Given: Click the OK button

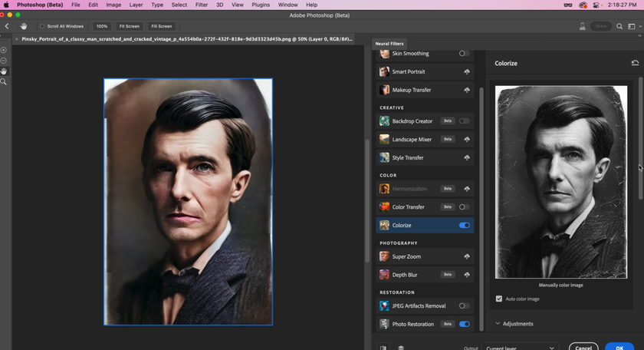Looking at the screenshot, I should 619,347.
